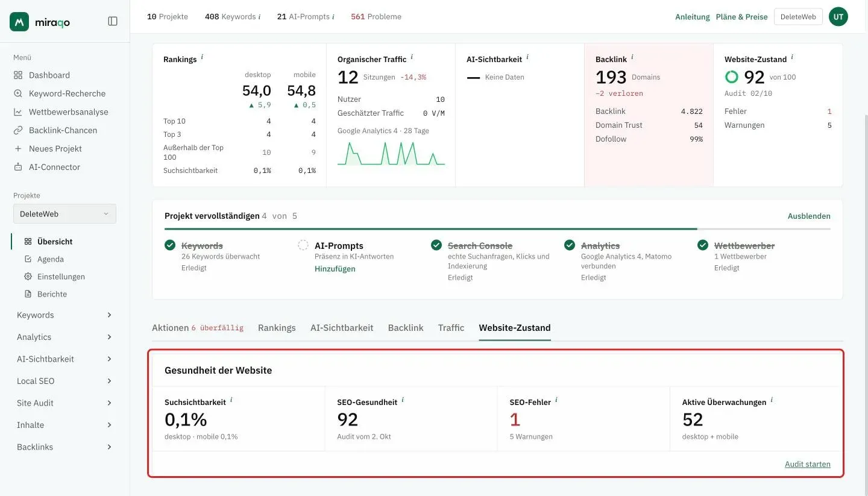868x496 pixels.
Task: Click the project completion progress bar
Action: [x=497, y=229]
